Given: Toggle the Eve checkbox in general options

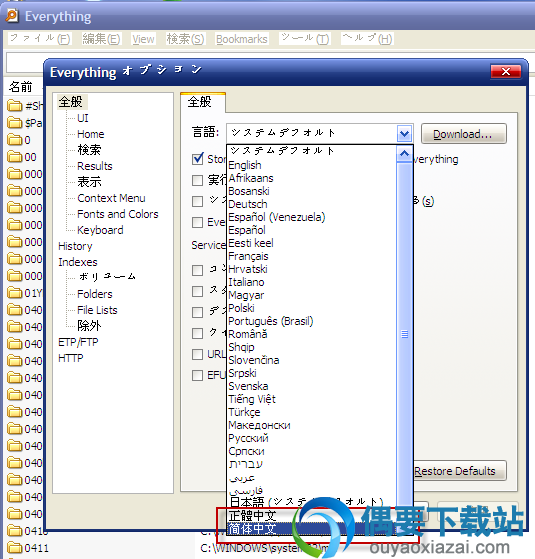Looking at the screenshot, I should click(197, 222).
